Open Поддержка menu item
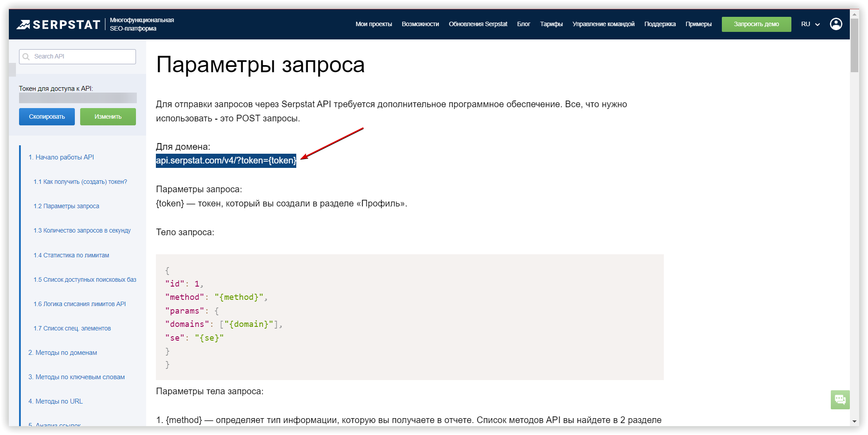This screenshot has height=435, width=868. 660,24
